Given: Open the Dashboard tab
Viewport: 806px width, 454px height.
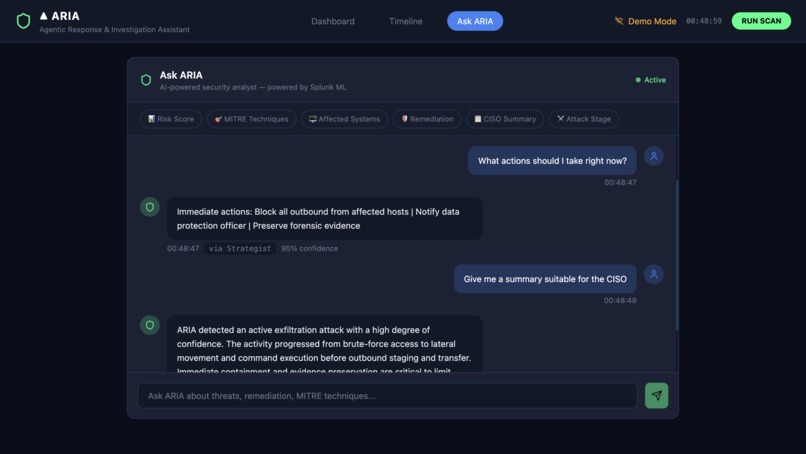Looking at the screenshot, I should 333,21.
